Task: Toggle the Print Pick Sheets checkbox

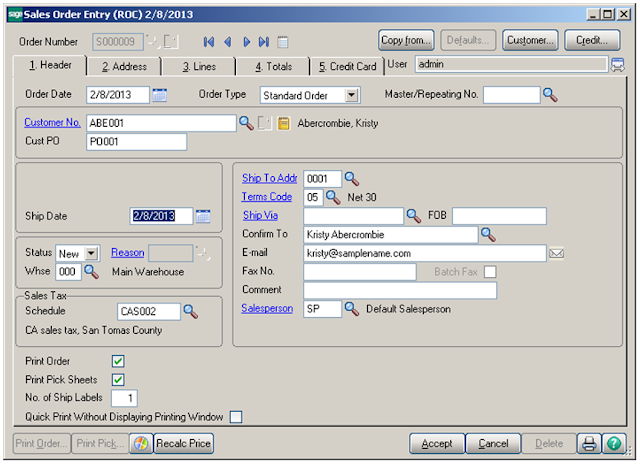Action: coord(118,379)
